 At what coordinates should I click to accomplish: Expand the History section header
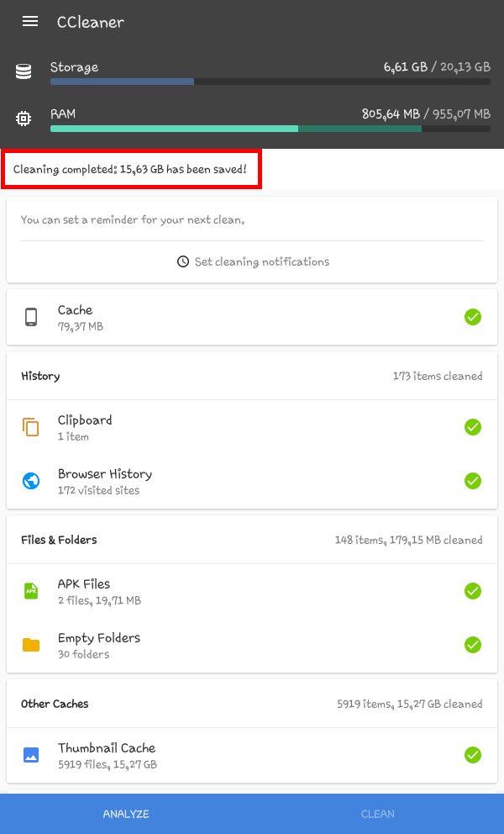point(252,376)
